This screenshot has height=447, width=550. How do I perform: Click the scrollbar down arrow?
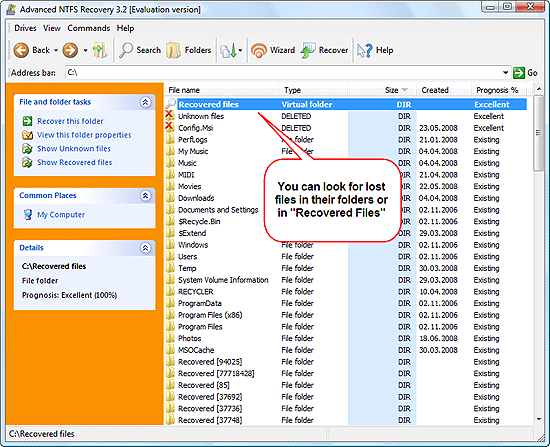coord(539,419)
